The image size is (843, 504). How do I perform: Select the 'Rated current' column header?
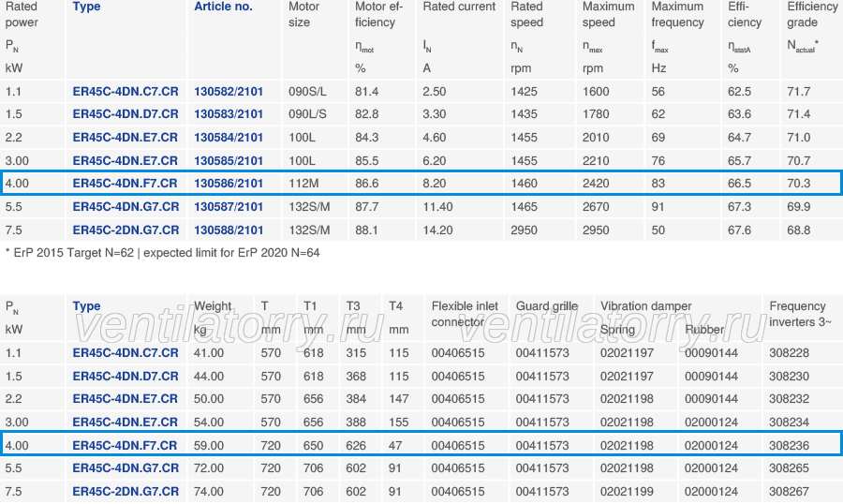(x=459, y=7)
